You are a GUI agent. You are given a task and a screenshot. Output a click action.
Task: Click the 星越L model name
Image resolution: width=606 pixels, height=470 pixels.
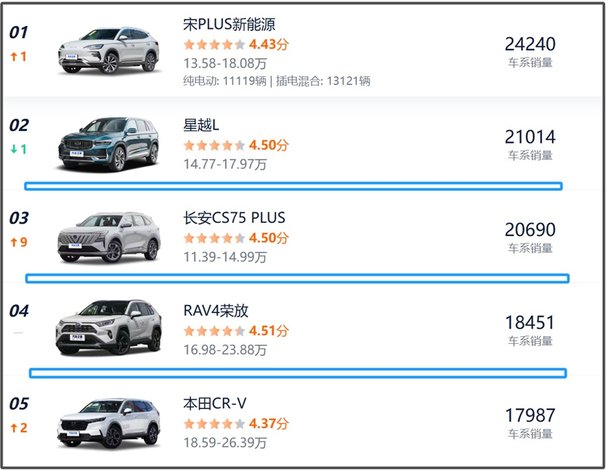click(x=201, y=125)
